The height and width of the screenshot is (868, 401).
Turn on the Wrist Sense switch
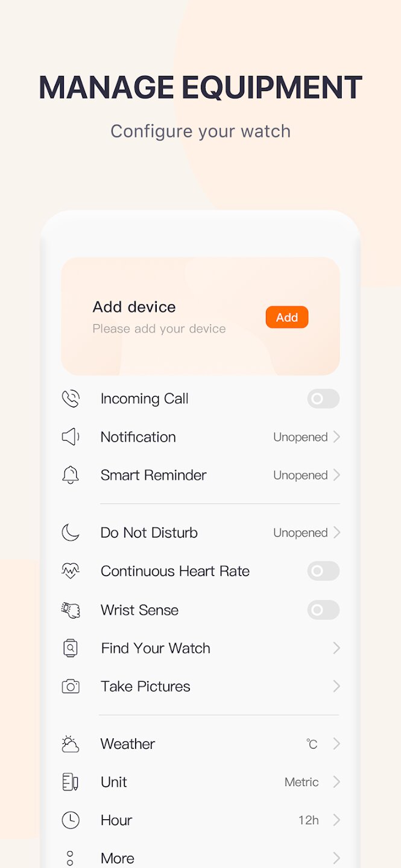click(x=323, y=610)
